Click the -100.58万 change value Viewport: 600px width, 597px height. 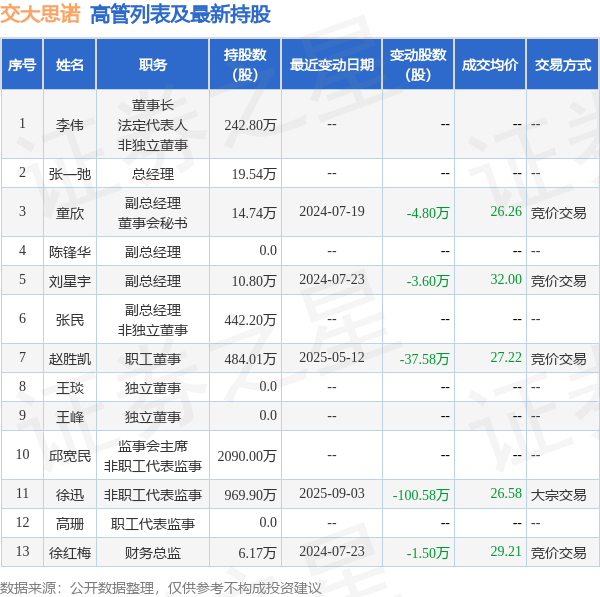point(421,495)
